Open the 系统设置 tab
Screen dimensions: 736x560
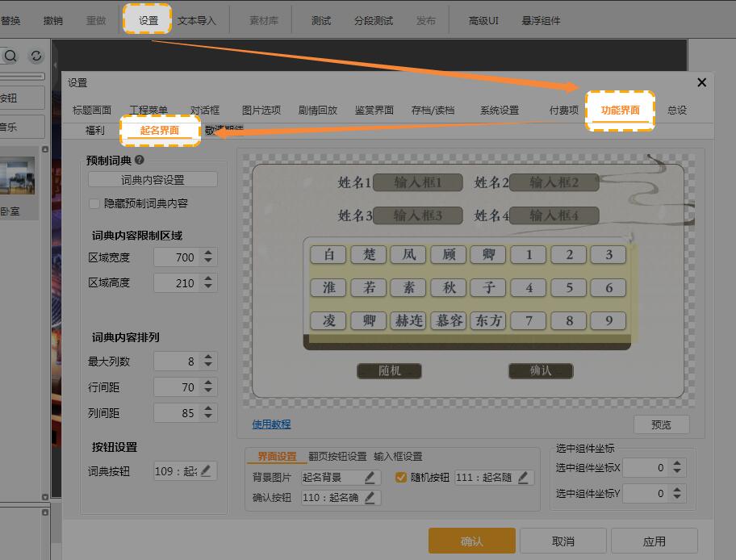tap(499, 111)
